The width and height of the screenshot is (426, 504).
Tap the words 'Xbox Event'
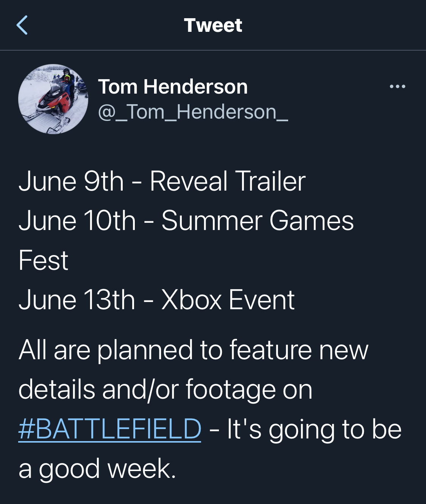pyautogui.click(x=228, y=300)
